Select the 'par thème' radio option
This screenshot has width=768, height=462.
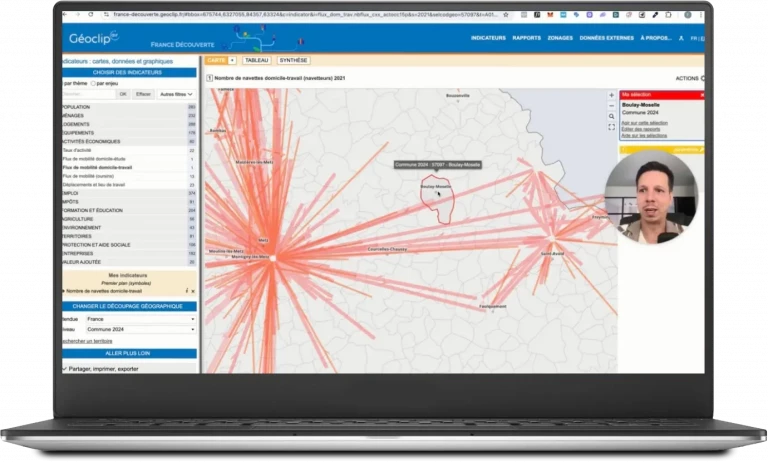pos(65,83)
